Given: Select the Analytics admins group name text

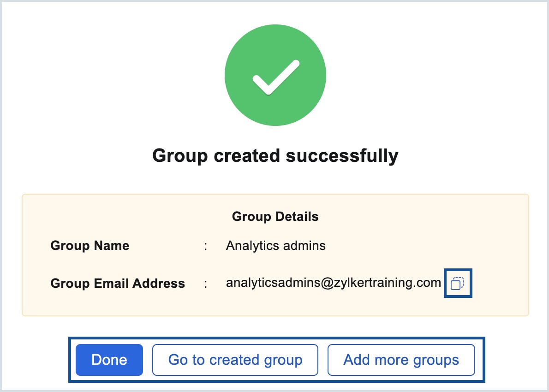Looking at the screenshot, I should pos(275,245).
